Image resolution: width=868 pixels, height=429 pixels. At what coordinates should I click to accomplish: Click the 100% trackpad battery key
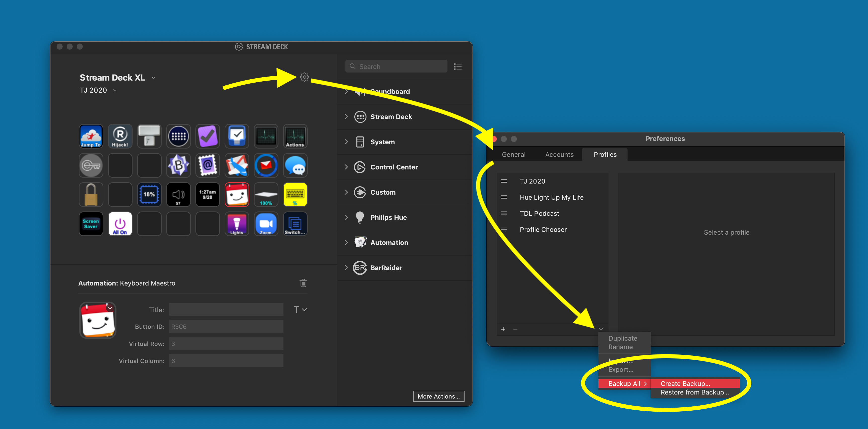(266, 195)
